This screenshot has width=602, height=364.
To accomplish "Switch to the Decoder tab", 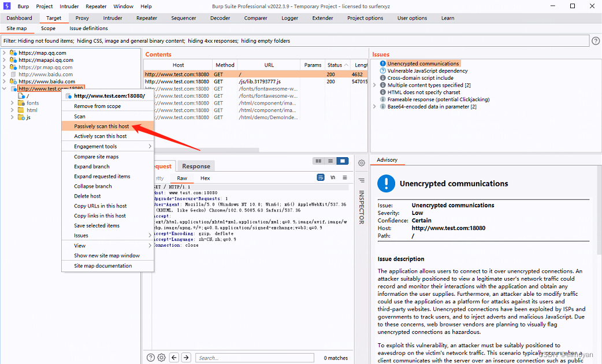I will (x=220, y=18).
